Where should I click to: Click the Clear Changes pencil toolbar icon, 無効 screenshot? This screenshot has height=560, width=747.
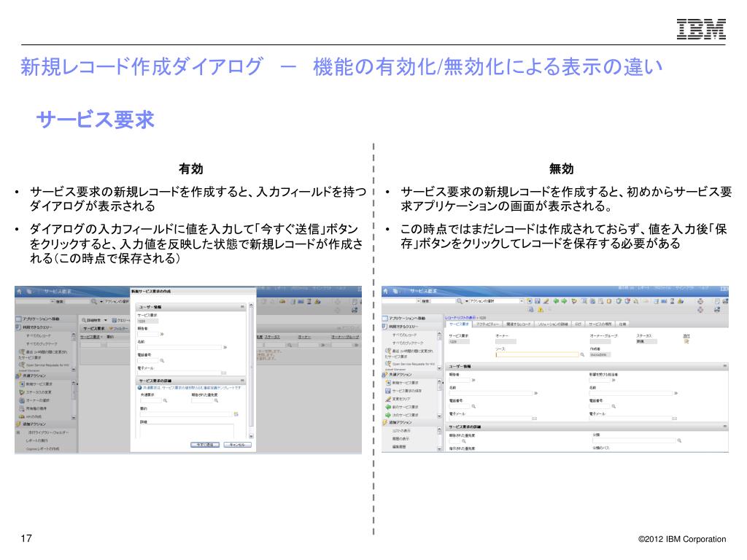point(546,301)
